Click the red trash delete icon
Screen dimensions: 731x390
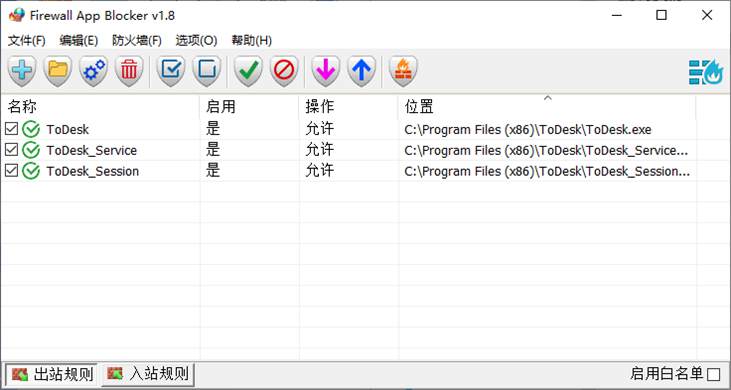[x=129, y=71]
